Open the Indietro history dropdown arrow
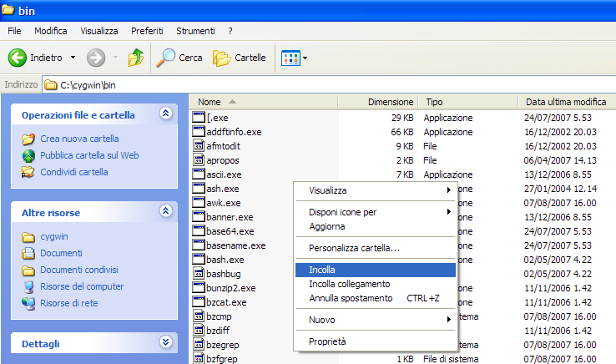The width and height of the screenshot is (616, 364). pyautogui.click(x=73, y=58)
